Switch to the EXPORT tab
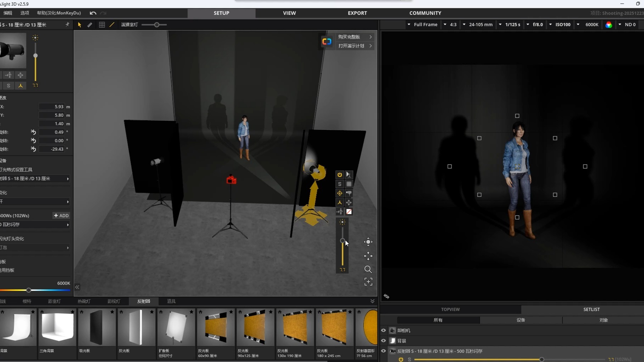644x362 pixels. point(357,13)
